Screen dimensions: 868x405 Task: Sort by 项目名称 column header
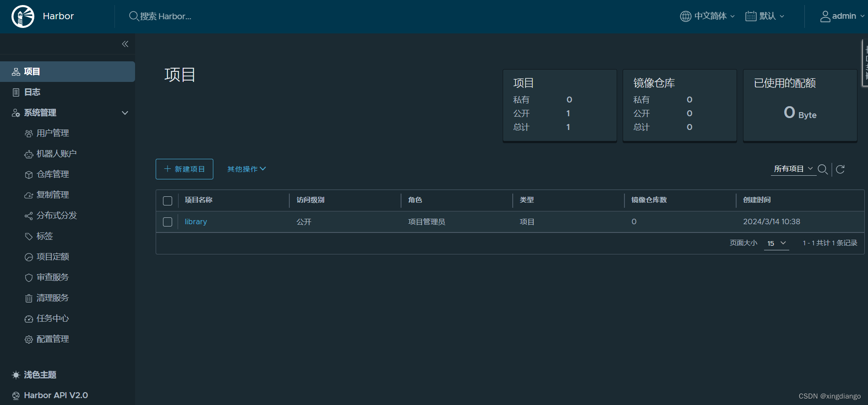199,200
